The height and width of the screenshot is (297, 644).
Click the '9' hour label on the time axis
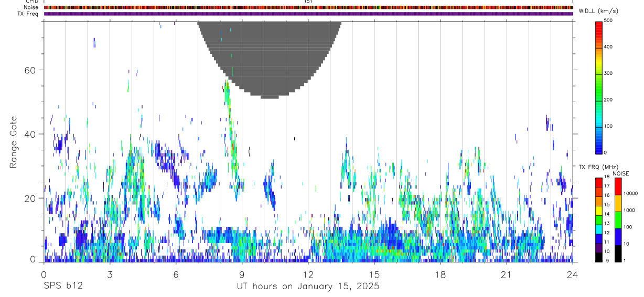click(242, 274)
